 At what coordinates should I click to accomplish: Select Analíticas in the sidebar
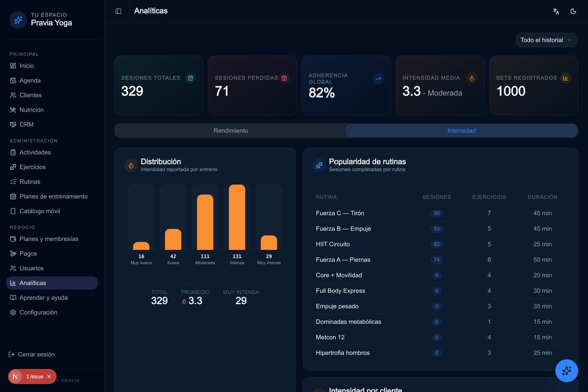click(52, 283)
